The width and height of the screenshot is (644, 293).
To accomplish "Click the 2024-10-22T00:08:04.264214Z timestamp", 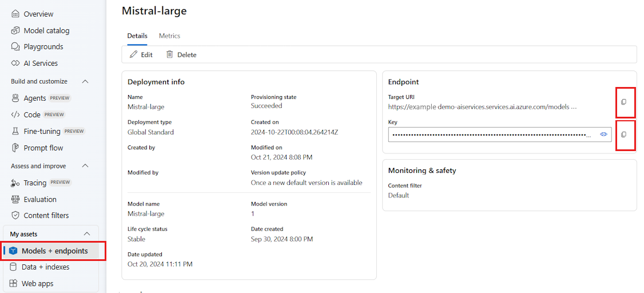I will coord(294,132).
